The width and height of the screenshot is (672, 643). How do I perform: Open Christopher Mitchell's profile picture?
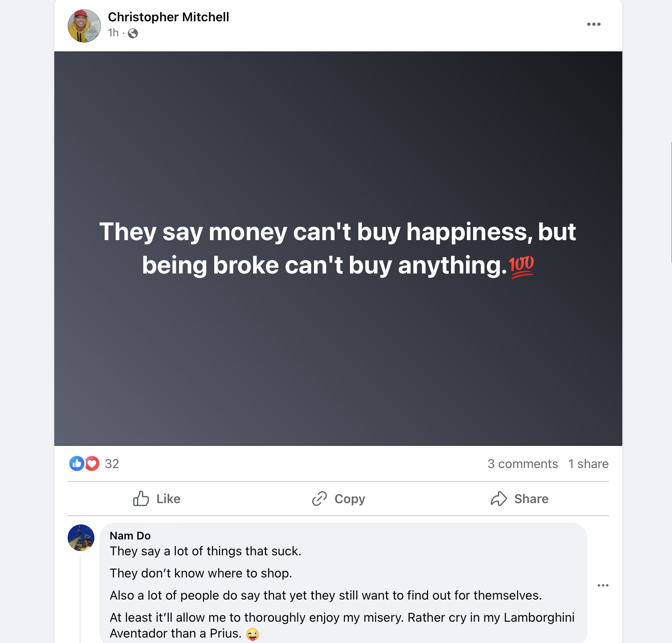click(x=84, y=26)
